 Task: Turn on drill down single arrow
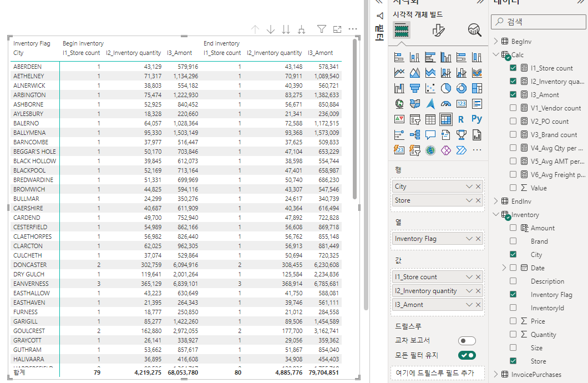click(x=271, y=29)
